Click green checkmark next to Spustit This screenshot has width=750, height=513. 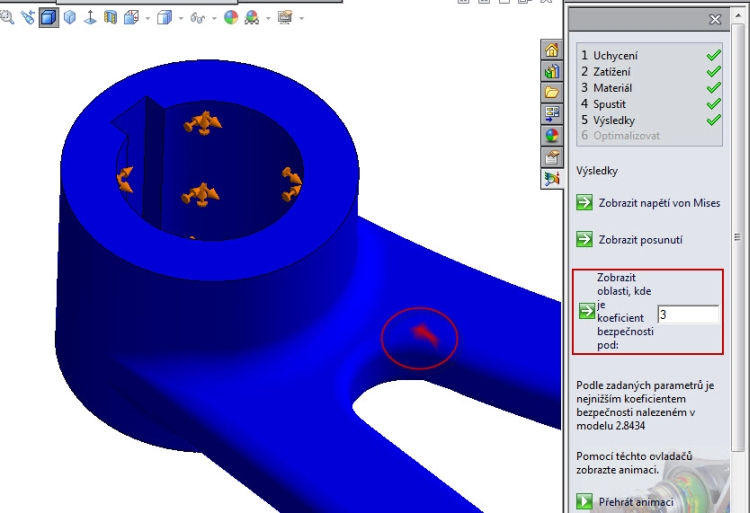pyautogui.click(x=713, y=104)
